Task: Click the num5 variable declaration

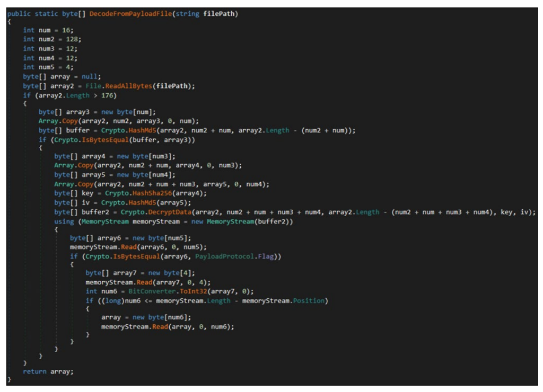Action: pos(44,67)
